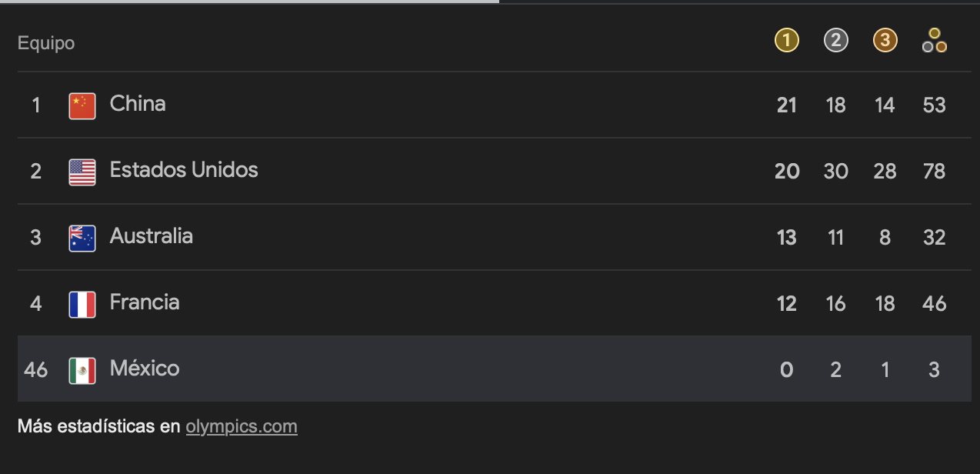Click the México flag icon

pyautogui.click(x=82, y=370)
